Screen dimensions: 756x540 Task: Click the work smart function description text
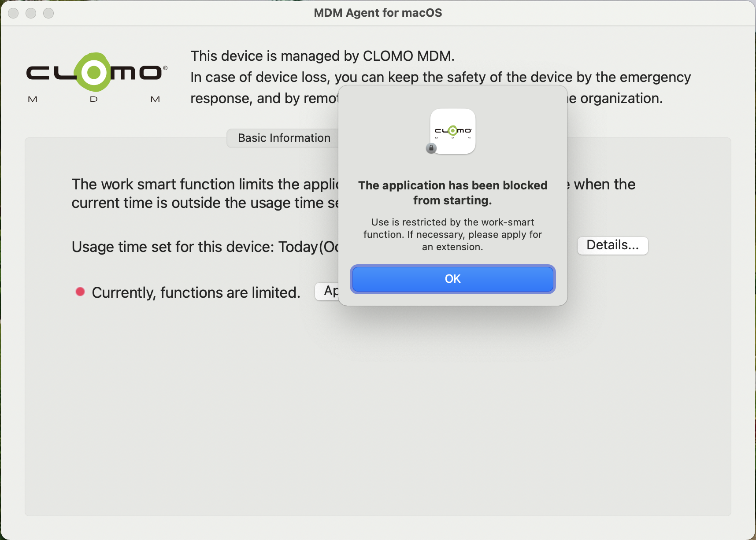[x=205, y=193]
